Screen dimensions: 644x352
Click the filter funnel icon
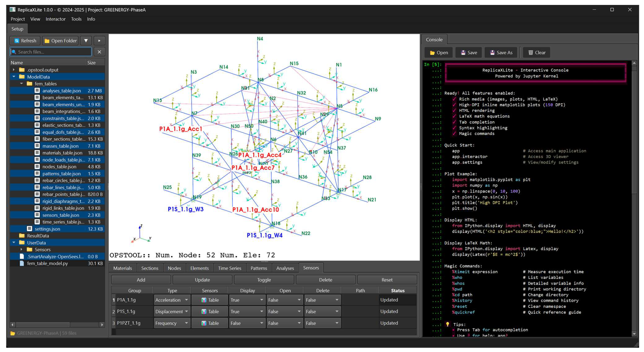point(86,41)
